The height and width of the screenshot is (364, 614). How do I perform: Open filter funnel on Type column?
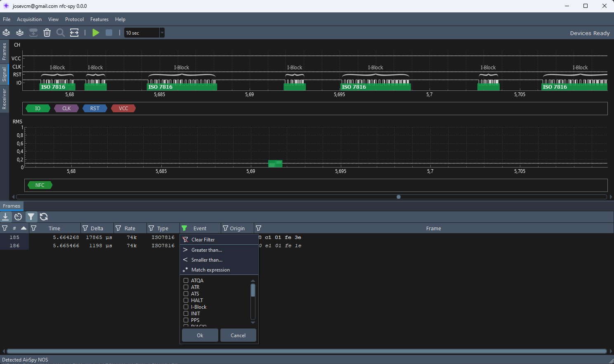point(151,228)
